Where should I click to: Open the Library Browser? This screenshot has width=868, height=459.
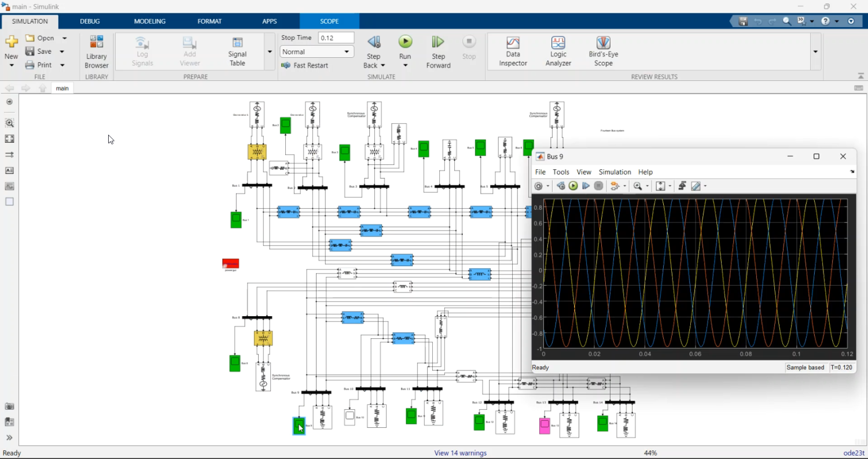(96, 51)
